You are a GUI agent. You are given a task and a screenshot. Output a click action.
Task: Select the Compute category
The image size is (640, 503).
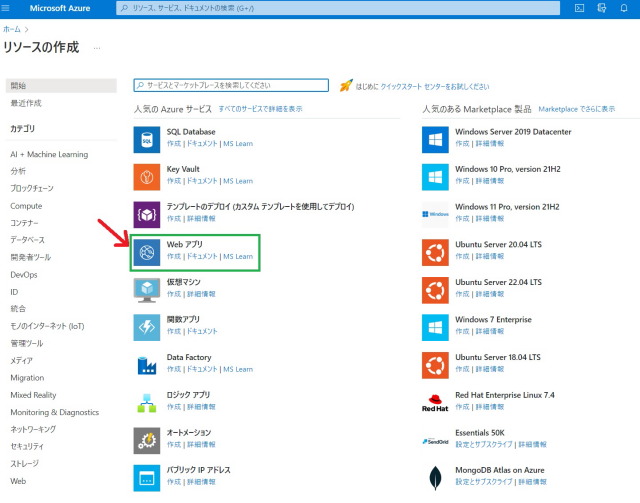coord(26,206)
